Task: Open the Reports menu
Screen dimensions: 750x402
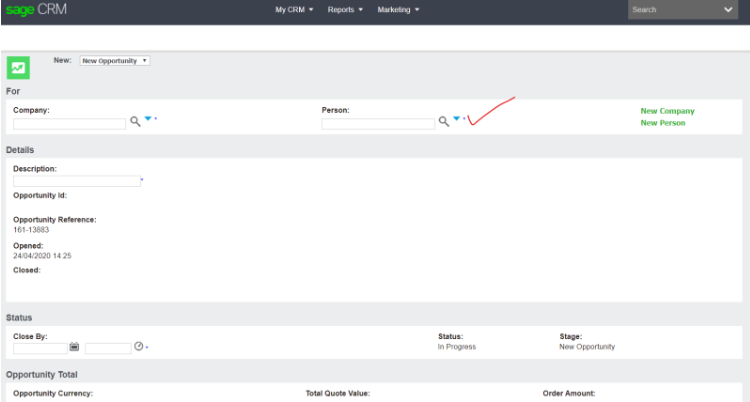Action: pyautogui.click(x=345, y=10)
